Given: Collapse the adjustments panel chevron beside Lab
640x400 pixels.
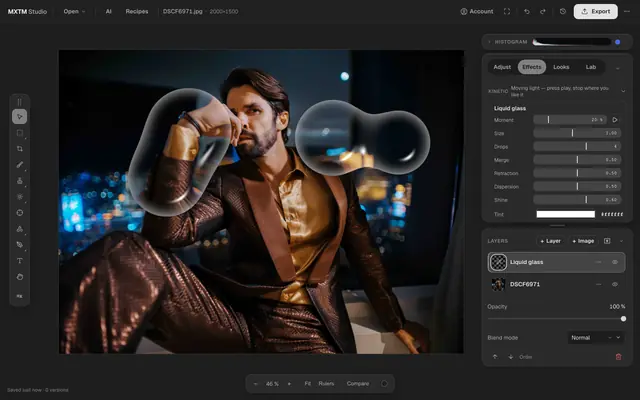Looking at the screenshot, I should [x=618, y=68].
